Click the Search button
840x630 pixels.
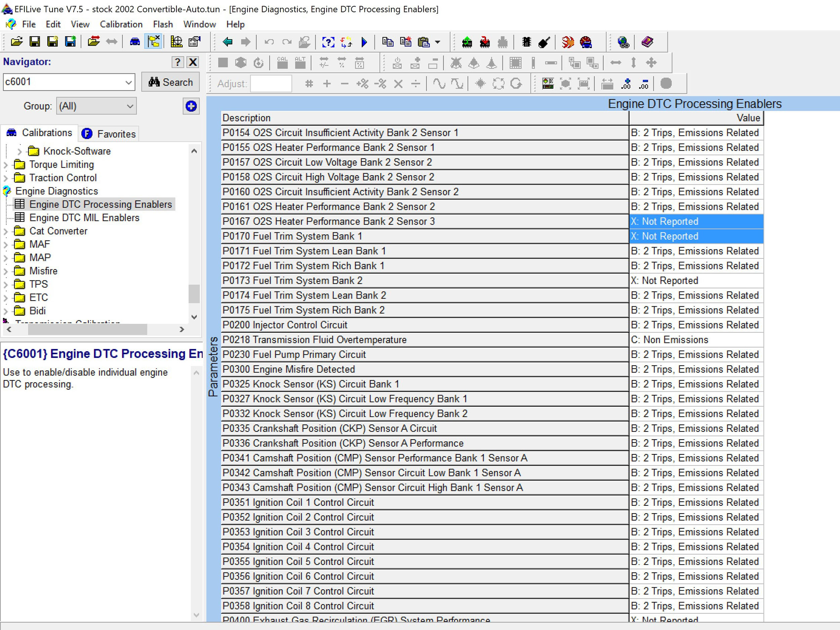pos(170,82)
